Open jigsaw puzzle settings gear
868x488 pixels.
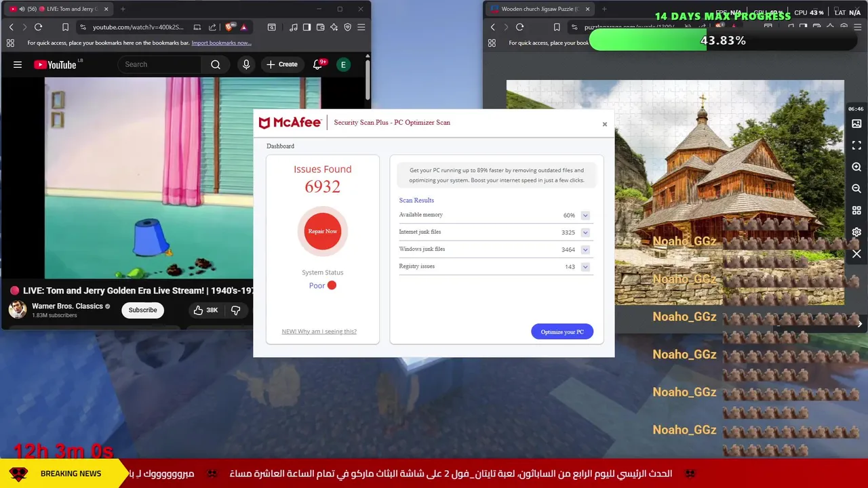click(x=856, y=232)
